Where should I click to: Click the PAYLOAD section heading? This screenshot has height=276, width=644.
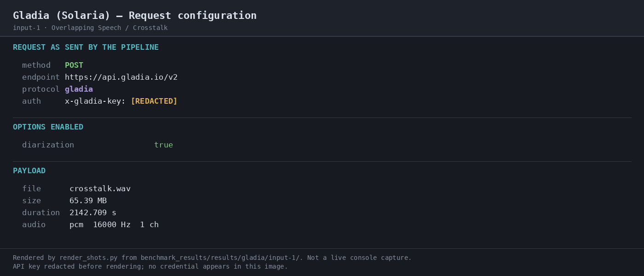pos(29,171)
